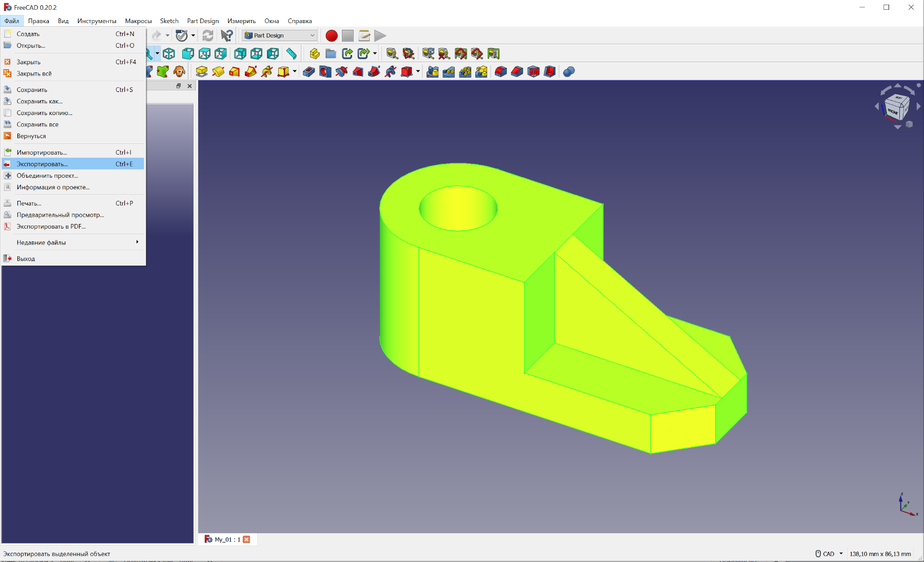Clear all measurements
This screenshot has height=562, width=924.
pyautogui.click(x=444, y=53)
